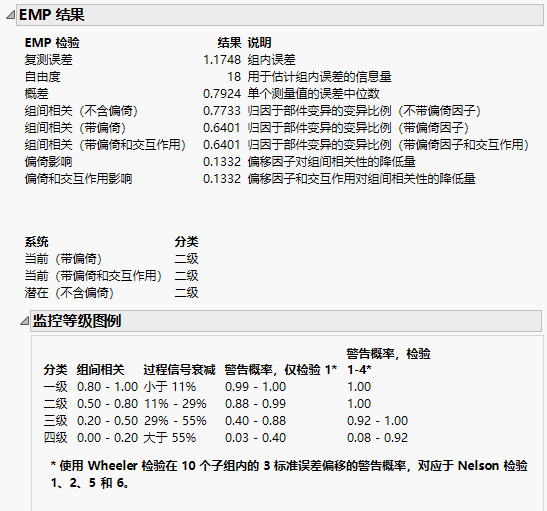
Task: Click the 警告概率，仅检验 1* column header
Action: click(281, 369)
